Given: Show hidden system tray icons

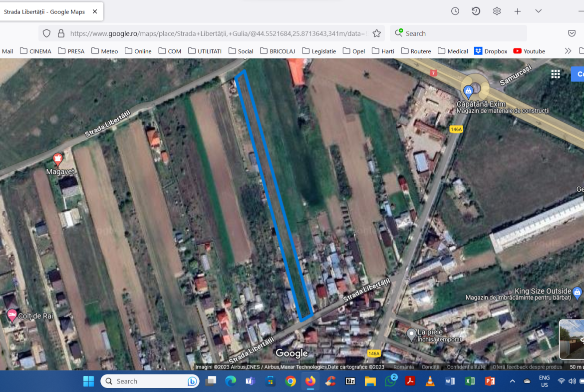Looking at the screenshot, I should click(512, 381).
